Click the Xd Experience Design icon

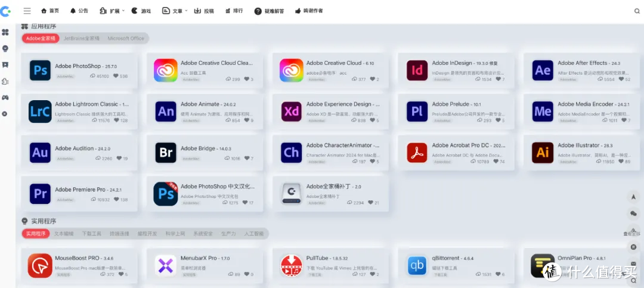tap(292, 112)
